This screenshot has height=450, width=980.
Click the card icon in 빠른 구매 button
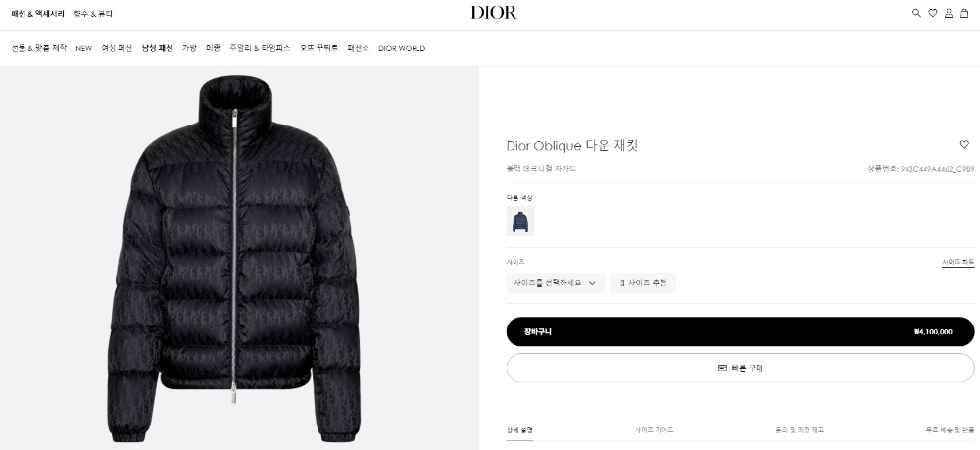pyautogui.click(x=722, y=368)
